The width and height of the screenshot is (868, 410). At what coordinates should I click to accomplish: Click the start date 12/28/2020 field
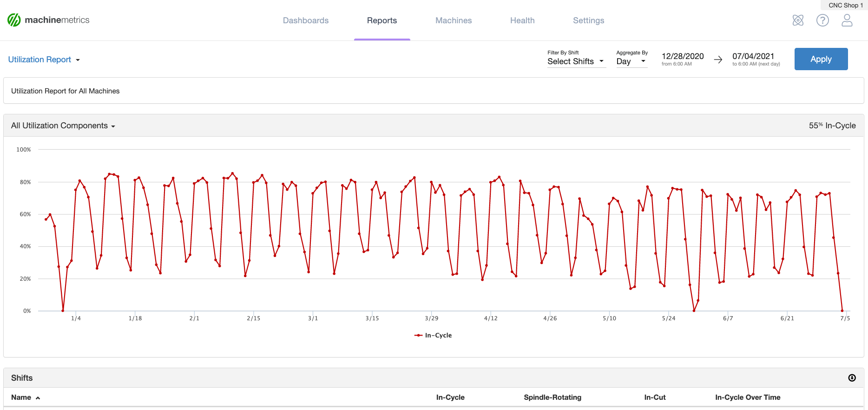click(x=683, y=56)
